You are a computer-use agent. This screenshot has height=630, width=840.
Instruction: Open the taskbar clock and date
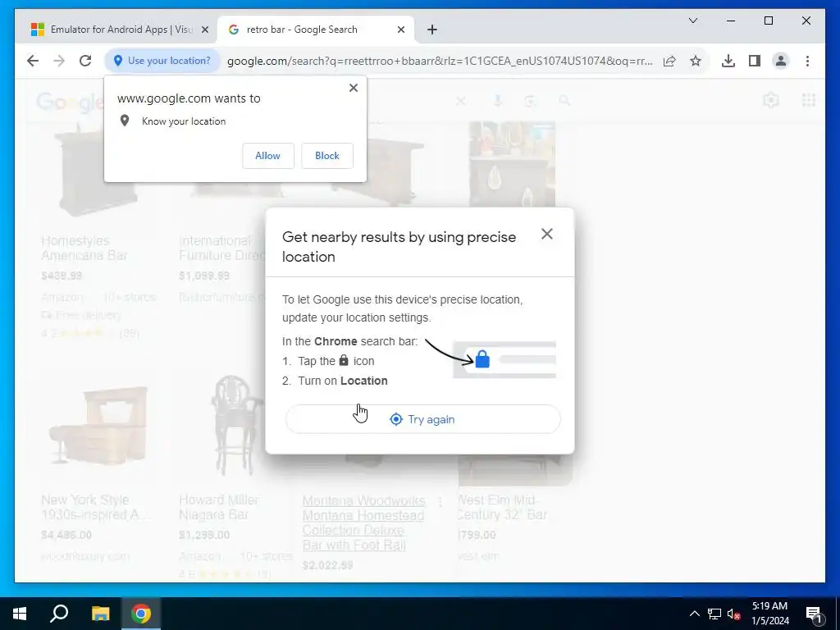(769, 614)
